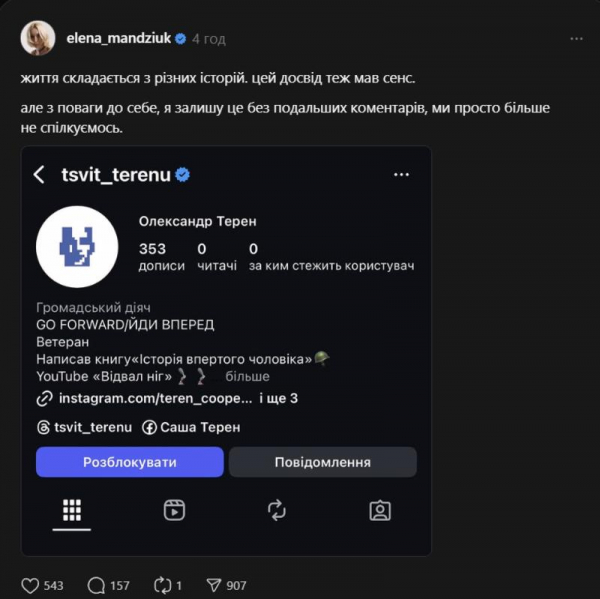This screenshot has height=599, width=600.
Task: Repost using the circular arrows icon
Action: (161, 585)
